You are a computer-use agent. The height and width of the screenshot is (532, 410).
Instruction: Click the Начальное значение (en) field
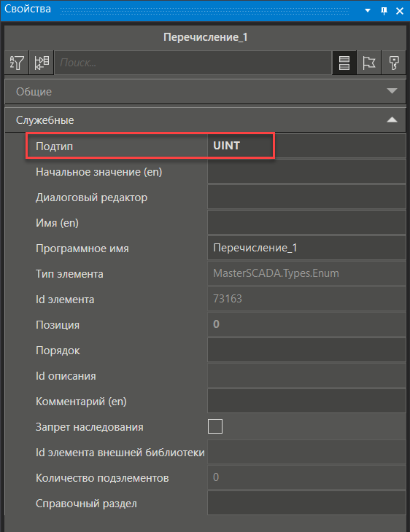pos(306,172)
